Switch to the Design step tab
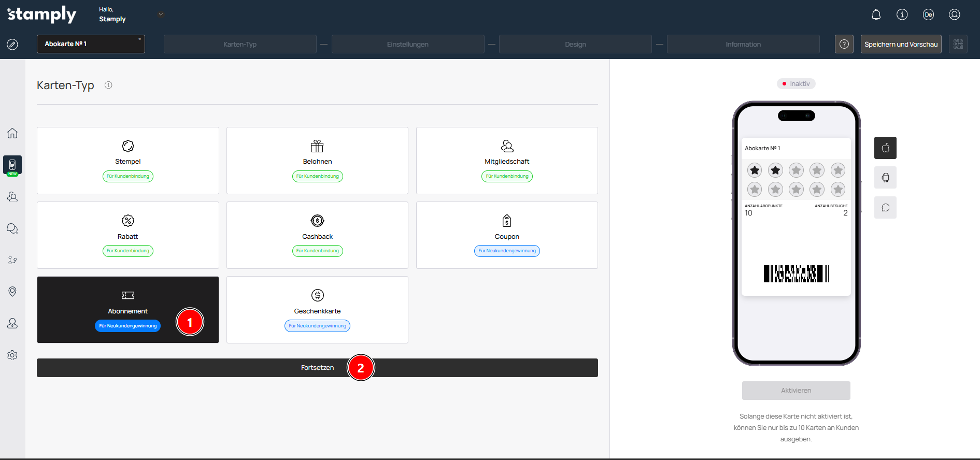The width and height of the screenshot is (980, 460). click(575, 44)
